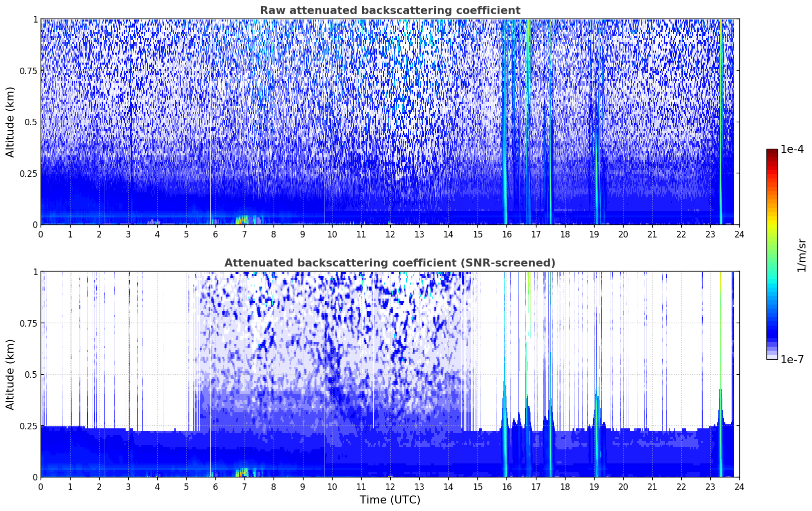Click the 0.75 altitude tick on bottom plot

coord(27,323)
